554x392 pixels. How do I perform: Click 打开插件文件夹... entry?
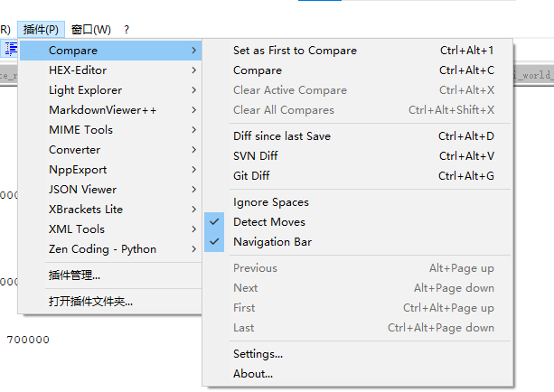(x=90, y=302)
